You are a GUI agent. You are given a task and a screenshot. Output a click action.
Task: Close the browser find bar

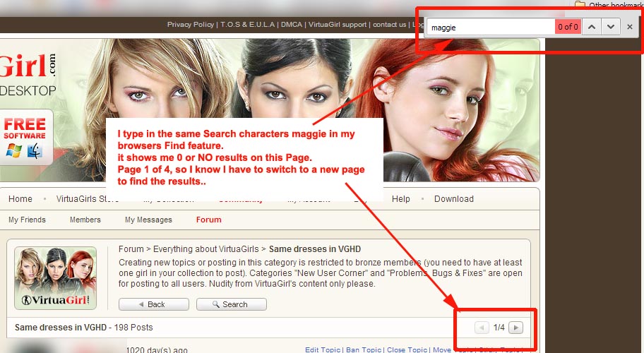630,27
